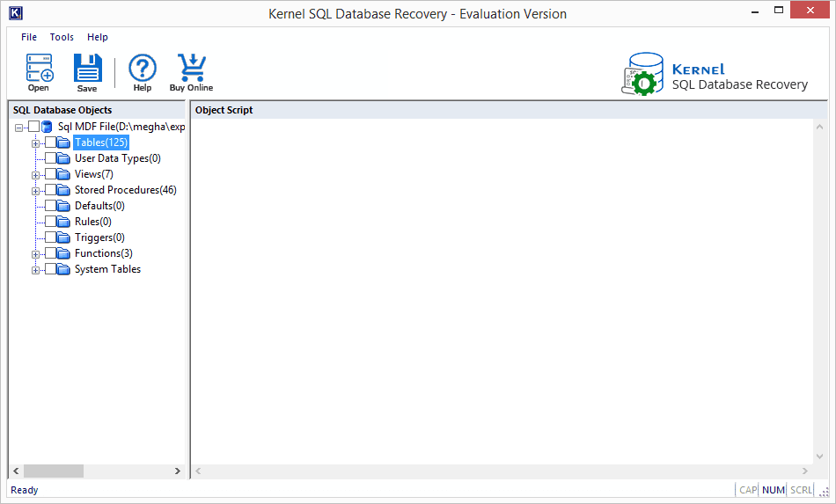Image resolution: width=836 pixels, height=504 pixels.
Task: Expand the Tables(125) node
Action: click(x=36, y=143)
